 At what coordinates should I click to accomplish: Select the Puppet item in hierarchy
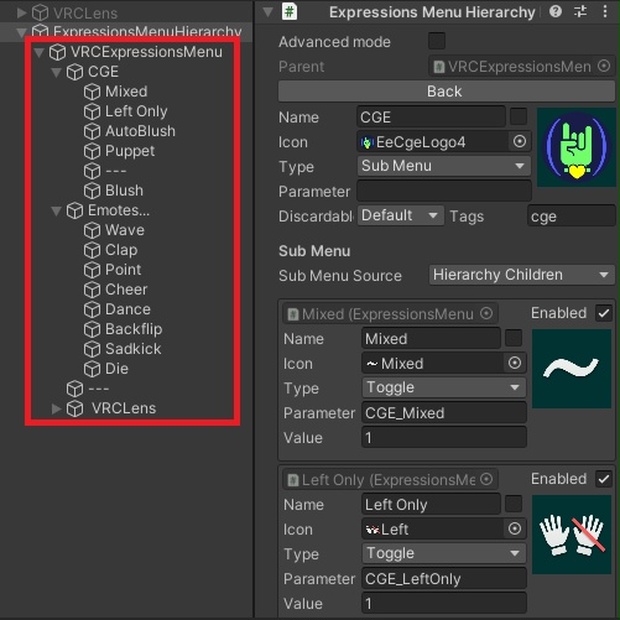pyautogui.click(x=130, y=151)
